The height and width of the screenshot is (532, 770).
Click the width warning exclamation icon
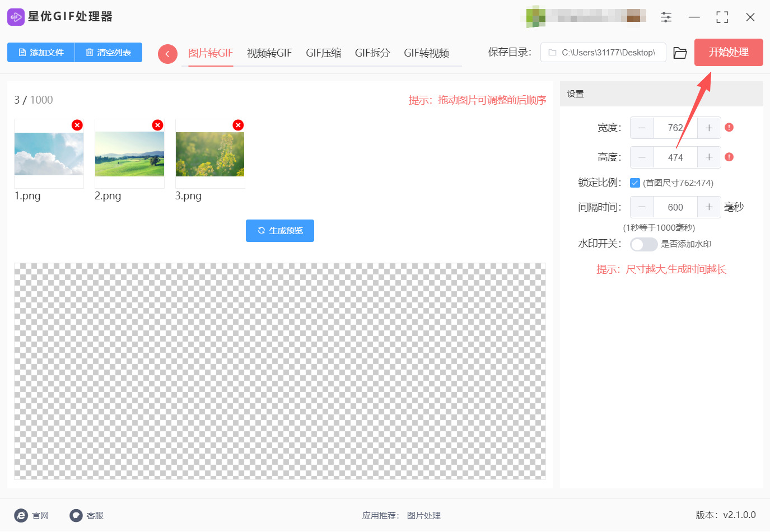coord(729,128)
